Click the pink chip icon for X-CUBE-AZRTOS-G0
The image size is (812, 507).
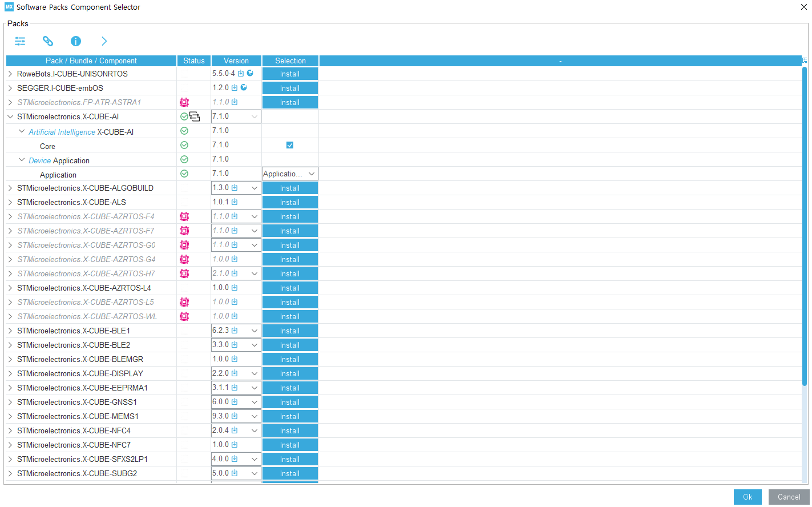(x=184, y=245)
